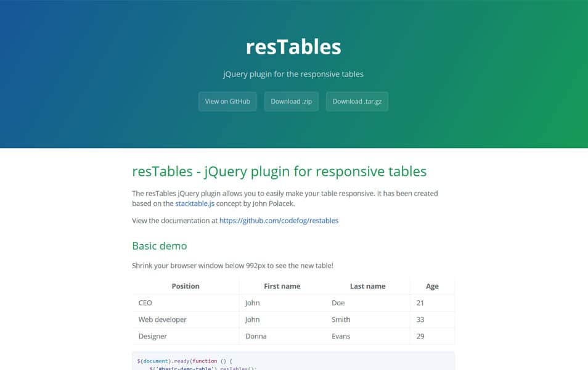The height and width of the screenshot is (370, 588).
Task: Select the Designer table cell
Action: coord(152,336)
